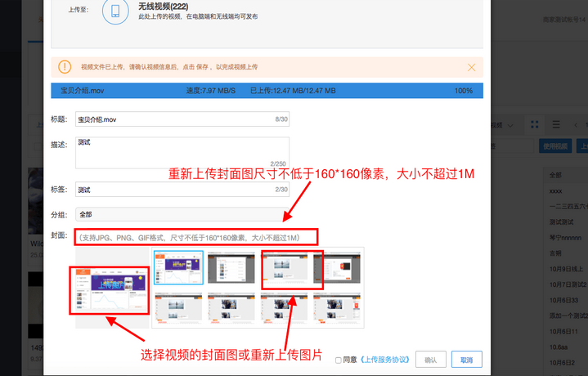The height and width of the screenshot is (376, 588).
Task: Click into the 标签 tag field
Action: 182,190
